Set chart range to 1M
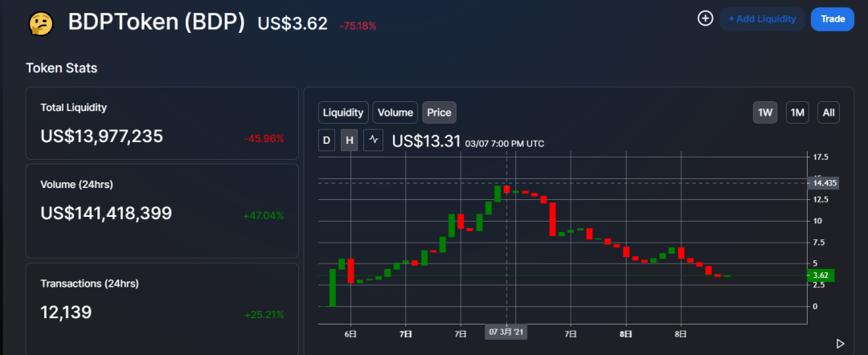This screenshot has height=355, width=868. pyautogui.click(x=797, y=112)
